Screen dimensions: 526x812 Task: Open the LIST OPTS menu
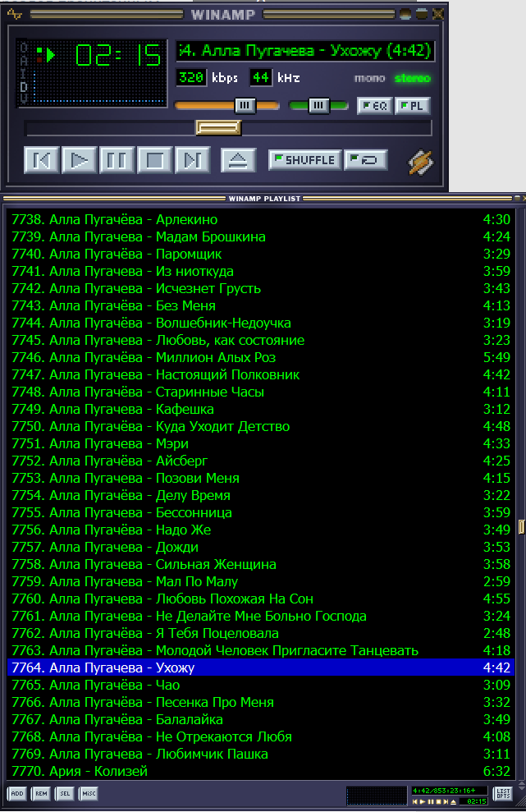click(502, 793)
